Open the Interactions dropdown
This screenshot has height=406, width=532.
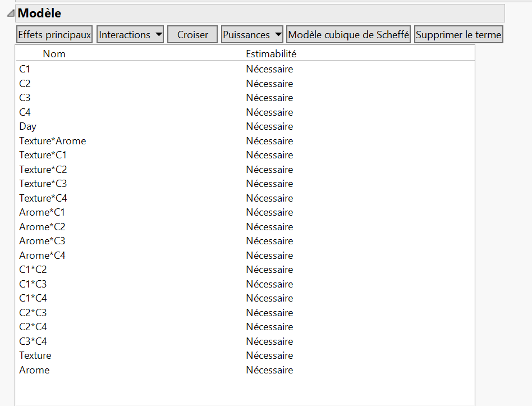130,34
